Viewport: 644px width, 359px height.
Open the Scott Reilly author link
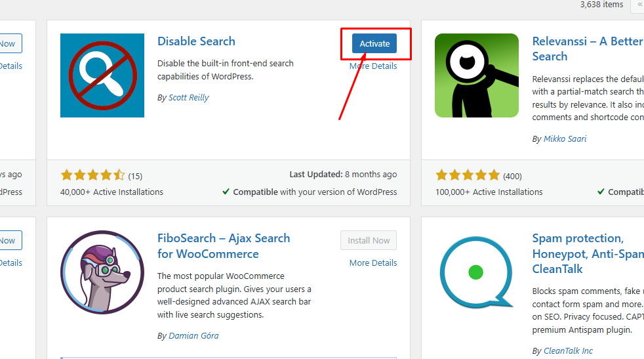tap(188, 97)
